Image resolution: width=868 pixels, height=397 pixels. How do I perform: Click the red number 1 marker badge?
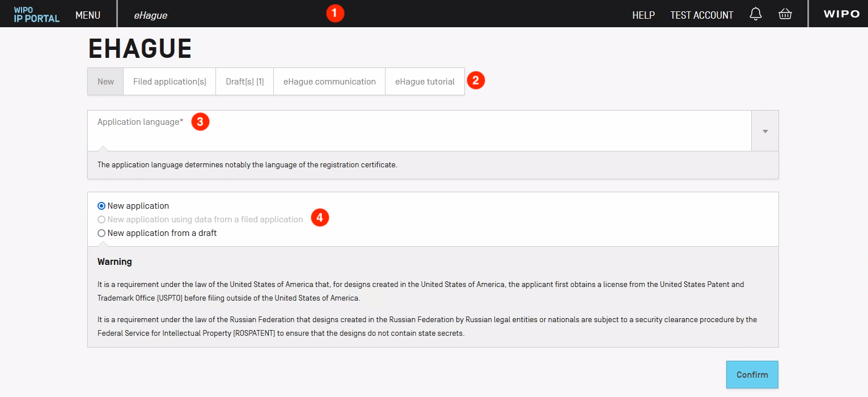(335, 14)
